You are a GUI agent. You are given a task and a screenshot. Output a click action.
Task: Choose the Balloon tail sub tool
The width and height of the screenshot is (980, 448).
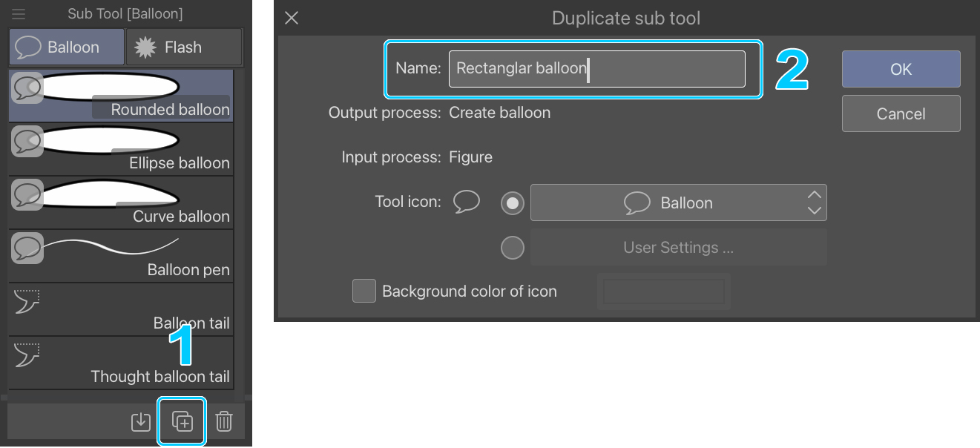click(121, 309)
